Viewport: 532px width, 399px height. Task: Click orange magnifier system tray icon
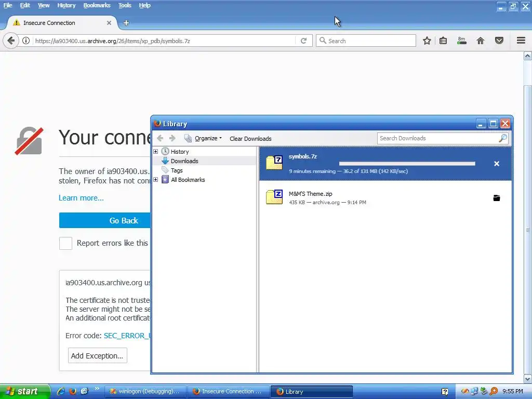click(494, 391)
